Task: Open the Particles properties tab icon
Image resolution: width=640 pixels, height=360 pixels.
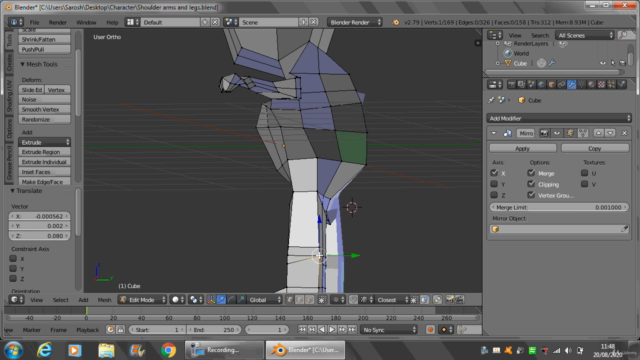Action: point(611,85)
